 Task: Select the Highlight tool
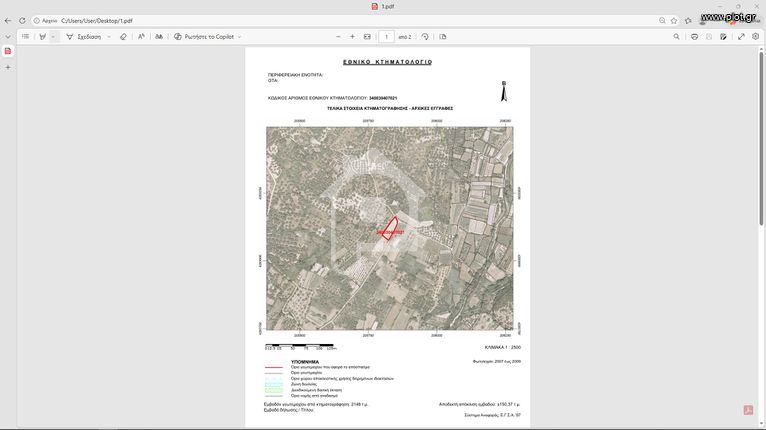click(43, 37)
